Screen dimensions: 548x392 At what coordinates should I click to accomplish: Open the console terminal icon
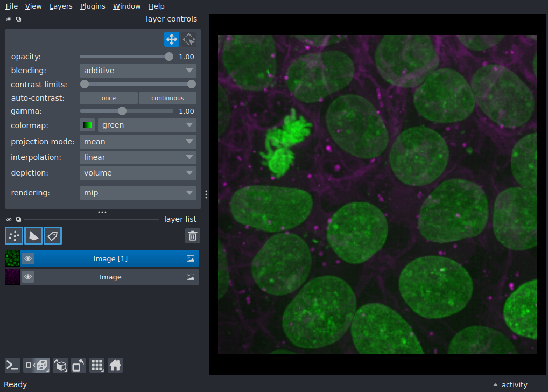tap(12, 366)
